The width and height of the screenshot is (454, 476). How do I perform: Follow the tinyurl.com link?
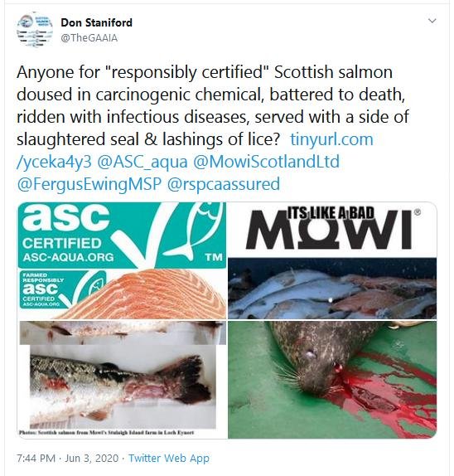[196, 151]
